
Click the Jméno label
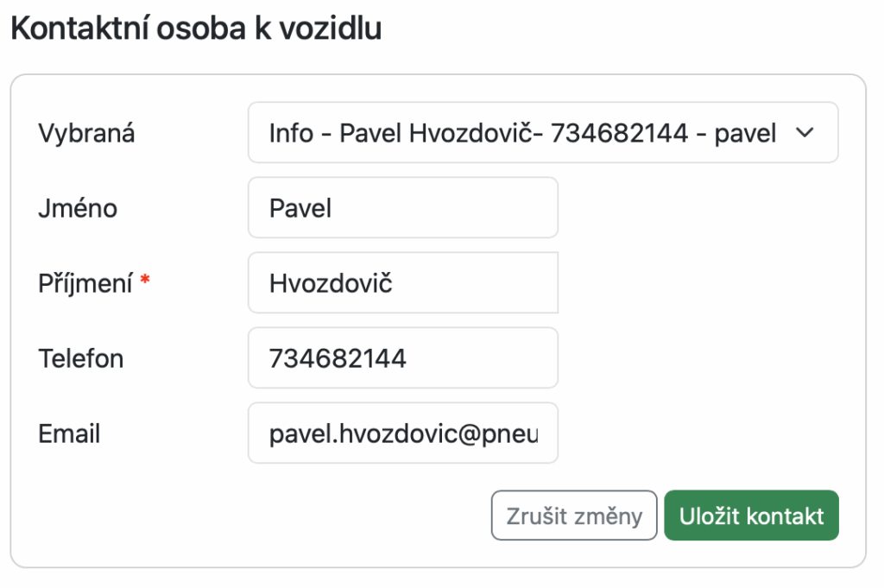[x=78, y=208]
